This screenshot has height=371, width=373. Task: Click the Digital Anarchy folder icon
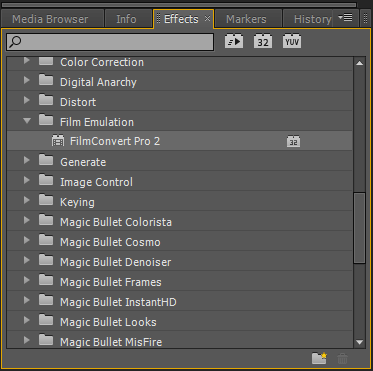(x=46, y=80)
